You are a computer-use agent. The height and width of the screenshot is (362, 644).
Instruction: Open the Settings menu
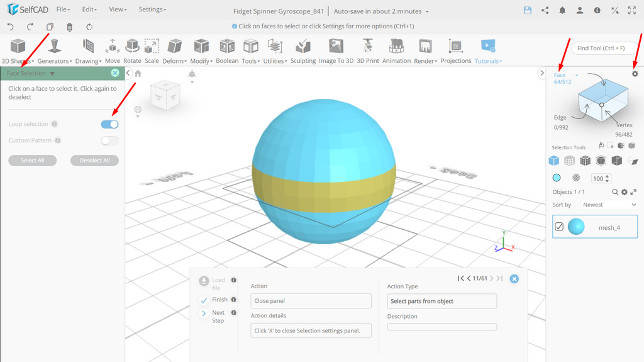[x=152, y=9]
